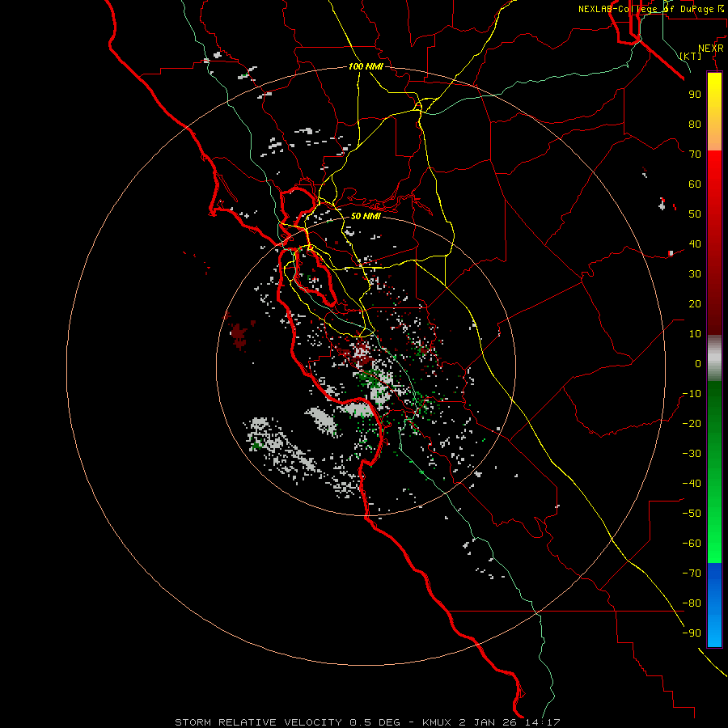Screen dimensions: 728x728
Task: Pick the orange segment of the velocity color bar
Action: tap(714, 138)
